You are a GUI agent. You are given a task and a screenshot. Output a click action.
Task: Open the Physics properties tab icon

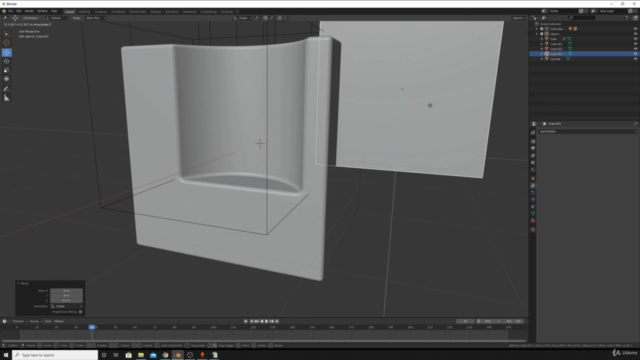(x=533, y=200)
